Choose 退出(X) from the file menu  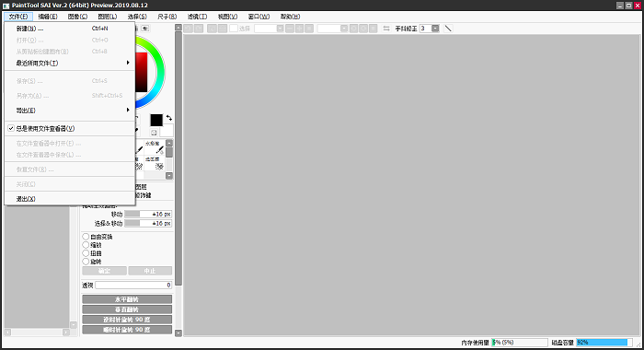[x=69, y=199]
